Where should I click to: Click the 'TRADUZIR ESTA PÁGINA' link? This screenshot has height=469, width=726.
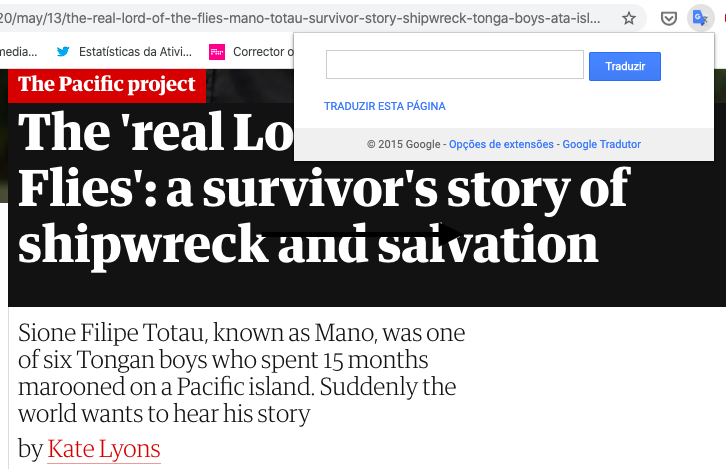coord(385,106)
